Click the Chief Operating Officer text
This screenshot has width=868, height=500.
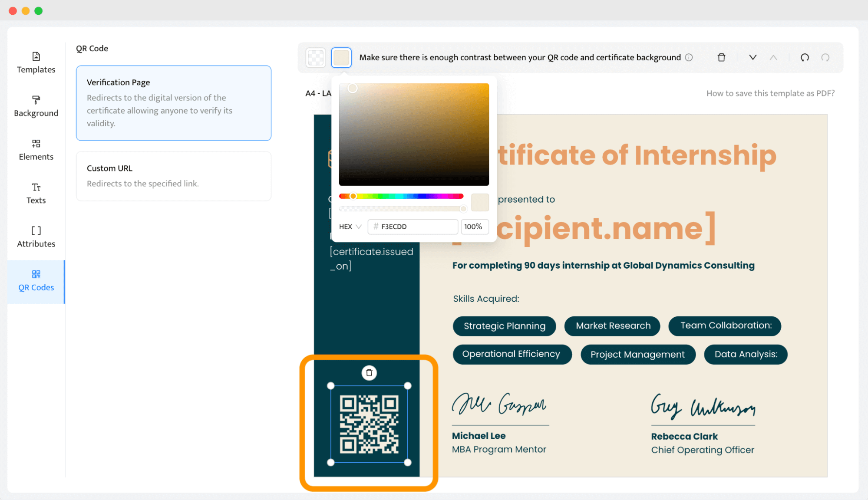(x=703, y=450)
